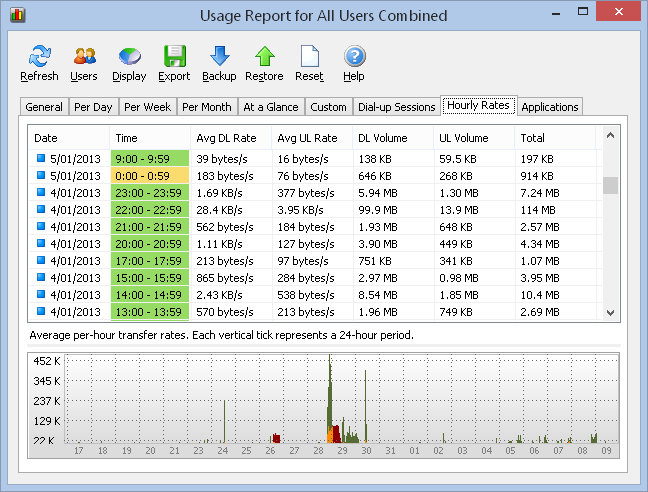Click blue square icon in 13:00 - 13:59 row
This screenshot has height=492, width=648.
click(x=40, y=311)
